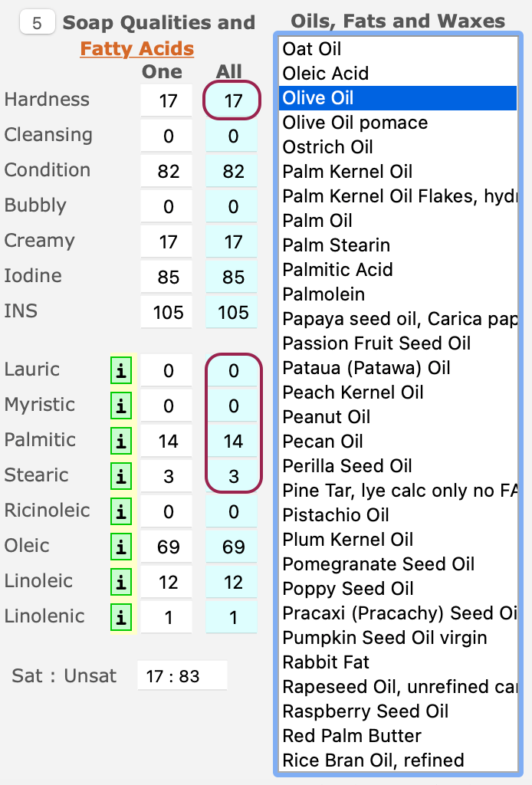Click the Hardness value under One column
532x785 pixels.
coord(168,100)
